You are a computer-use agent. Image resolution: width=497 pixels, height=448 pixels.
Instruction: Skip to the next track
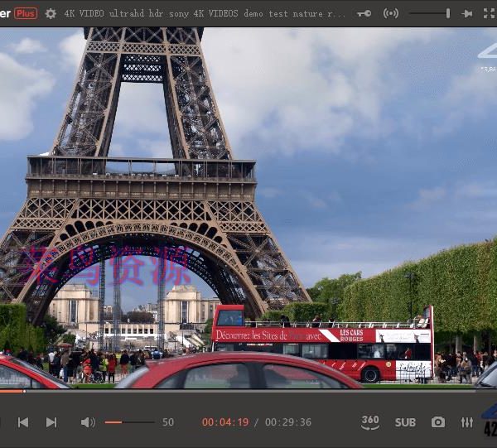(x=51, y=422)
